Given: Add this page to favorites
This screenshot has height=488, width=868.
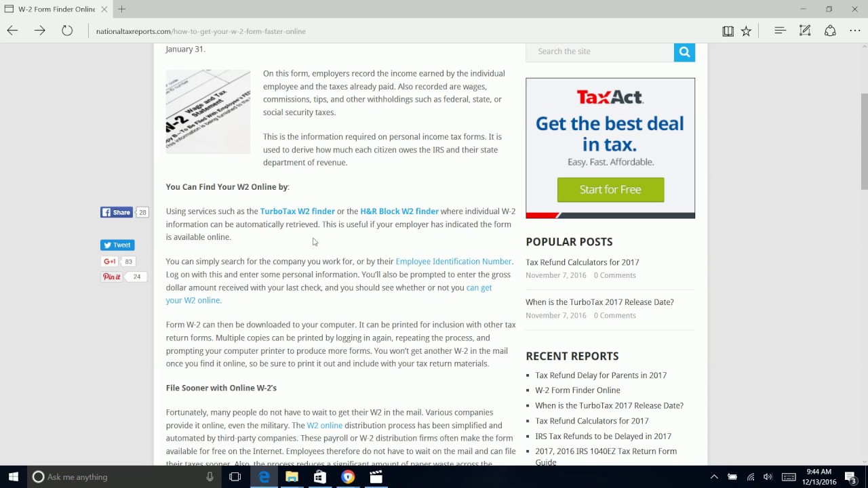Looking at the screenshot, I should (x=746, y=31).
